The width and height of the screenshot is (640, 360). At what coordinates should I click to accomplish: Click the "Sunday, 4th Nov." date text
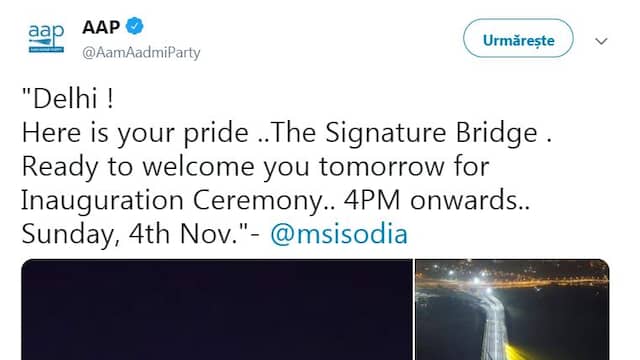[130, 234]
